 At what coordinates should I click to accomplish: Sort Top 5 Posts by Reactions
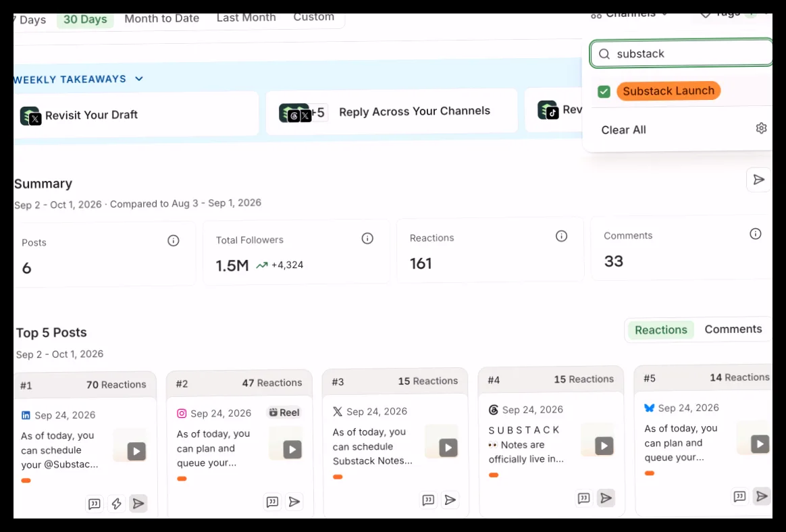point(661,330)
